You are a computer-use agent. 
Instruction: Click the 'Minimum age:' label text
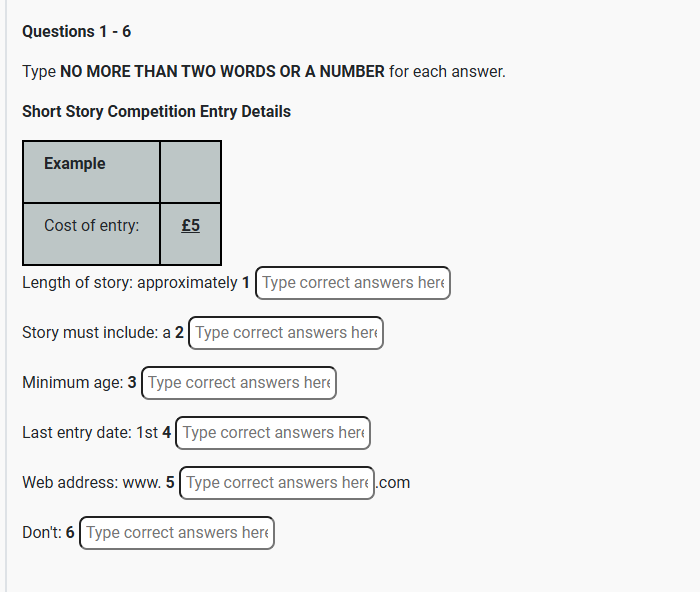[73, 383]
